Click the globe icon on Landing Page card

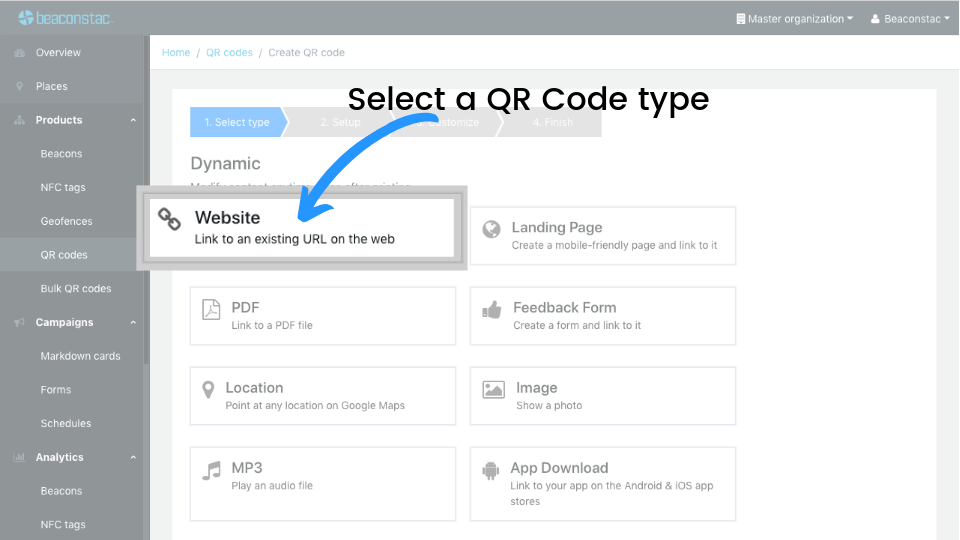coord(491,229)
